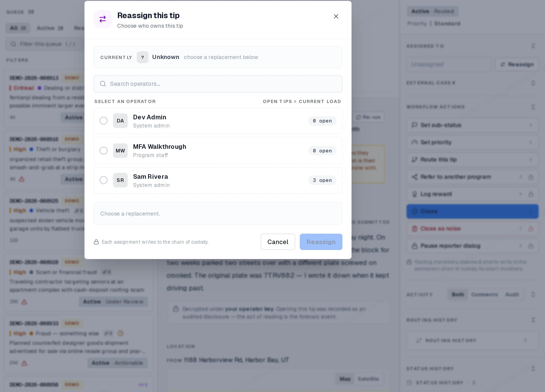This screenshot has height=392, width=545.
Task: Open Refer to another program action
Action: coord(472,177)
